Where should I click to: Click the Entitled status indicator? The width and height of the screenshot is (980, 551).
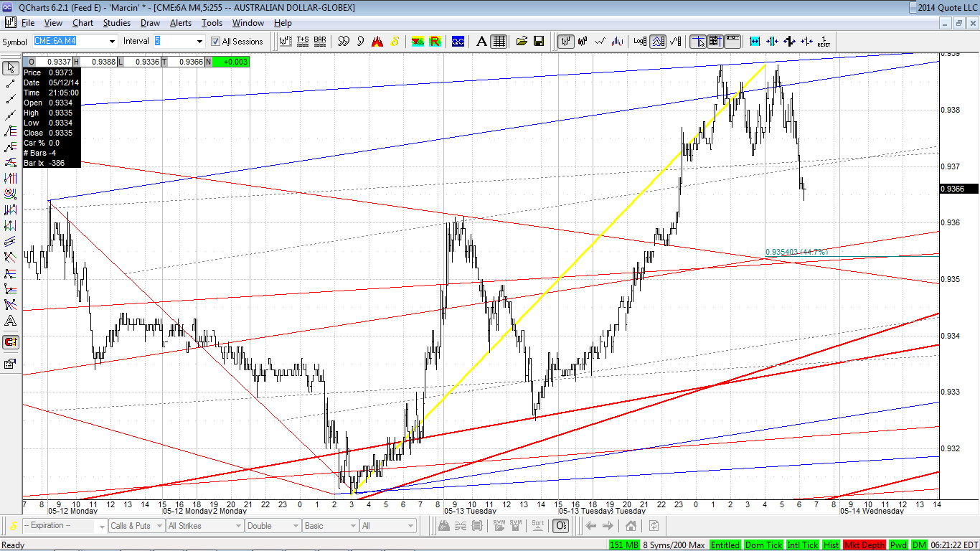click(x=726, y=545)
